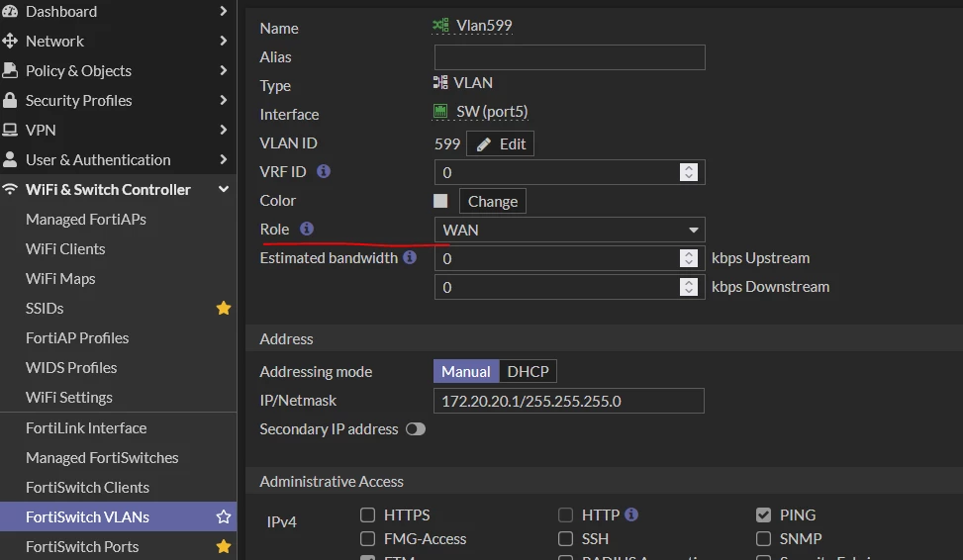
Task: Expand the Policy & Objects chevron
Action: pos(223,70)
